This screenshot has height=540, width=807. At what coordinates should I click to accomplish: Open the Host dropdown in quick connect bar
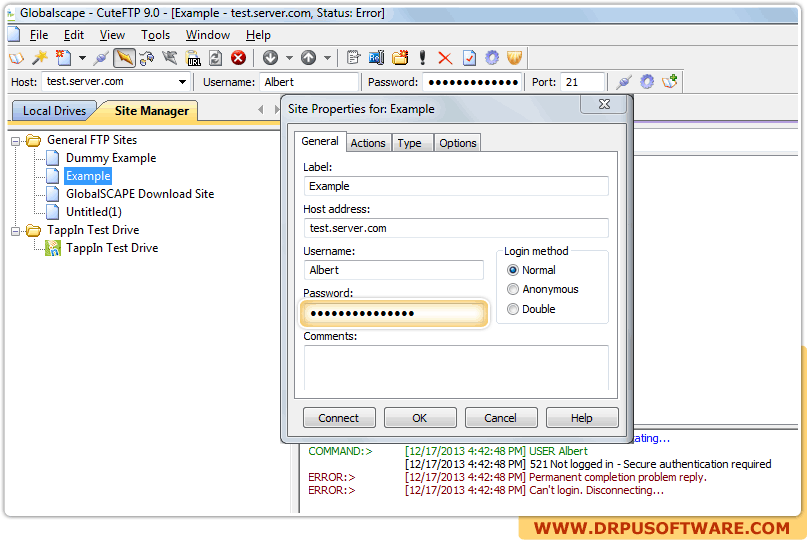[182, 82]
